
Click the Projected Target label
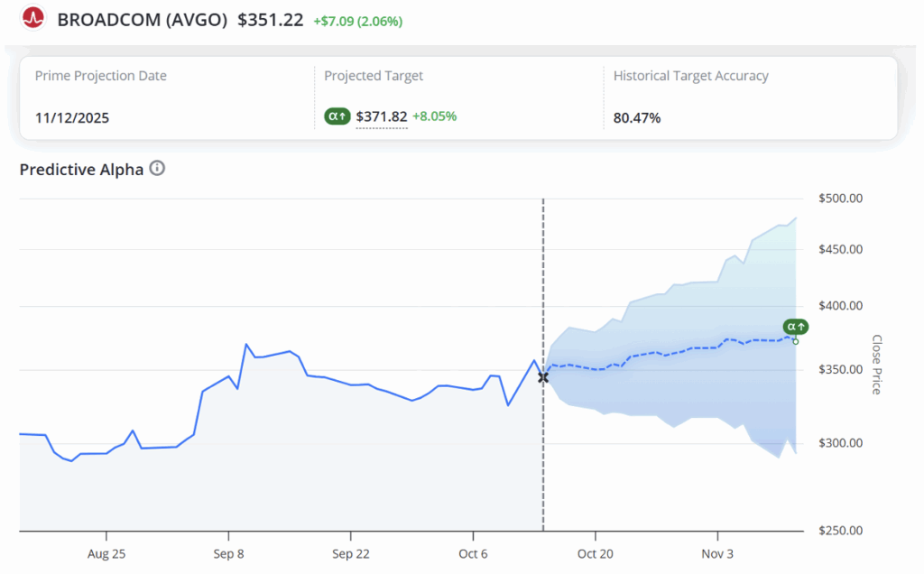pyautogui.click(x=374, y=76)
